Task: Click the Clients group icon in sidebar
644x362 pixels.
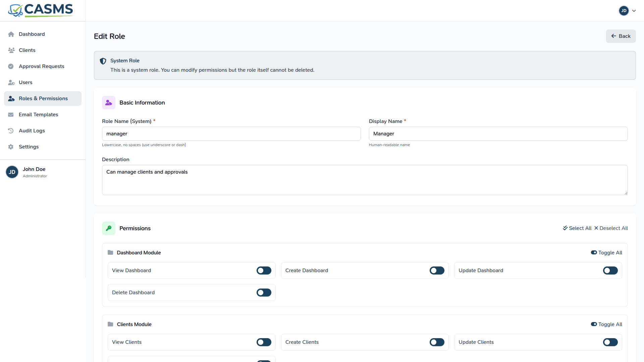Action: pos(11,50)
